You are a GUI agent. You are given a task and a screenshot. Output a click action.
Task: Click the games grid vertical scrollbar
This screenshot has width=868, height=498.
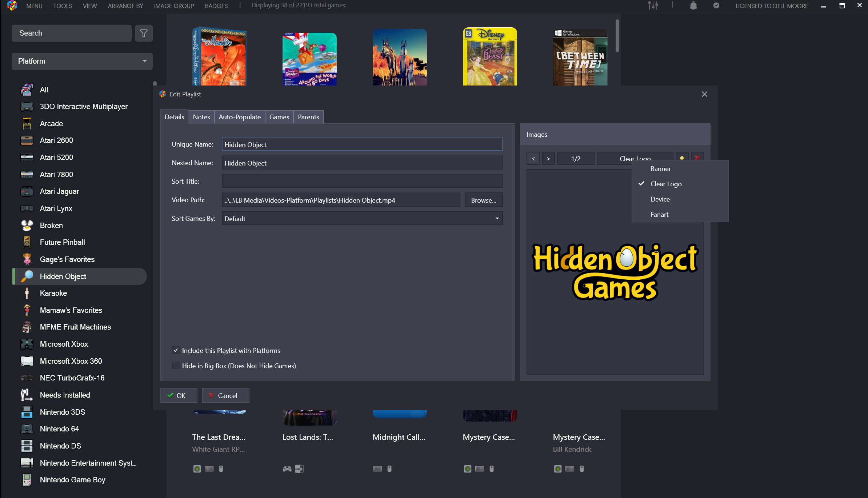point(617,36)
